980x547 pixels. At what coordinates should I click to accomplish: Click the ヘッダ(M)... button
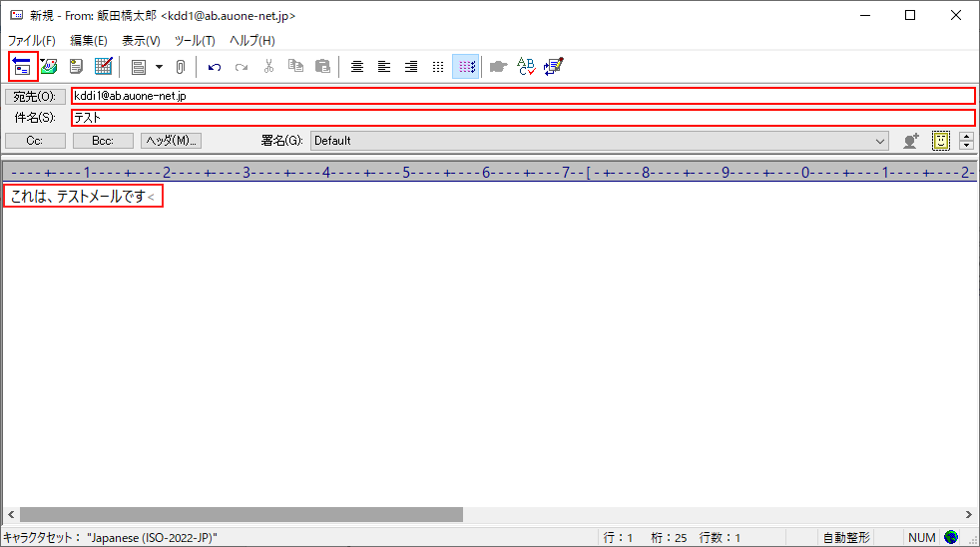tap(172, 141)
